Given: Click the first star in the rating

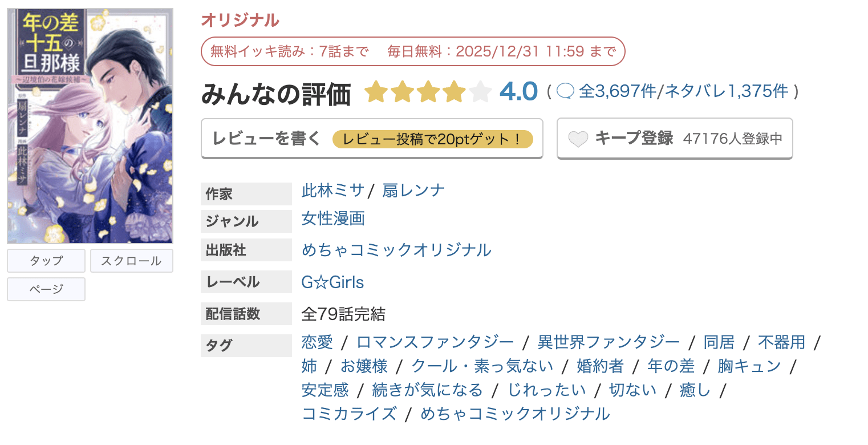Looking at the screenshot, I should [x=376, y=92].
